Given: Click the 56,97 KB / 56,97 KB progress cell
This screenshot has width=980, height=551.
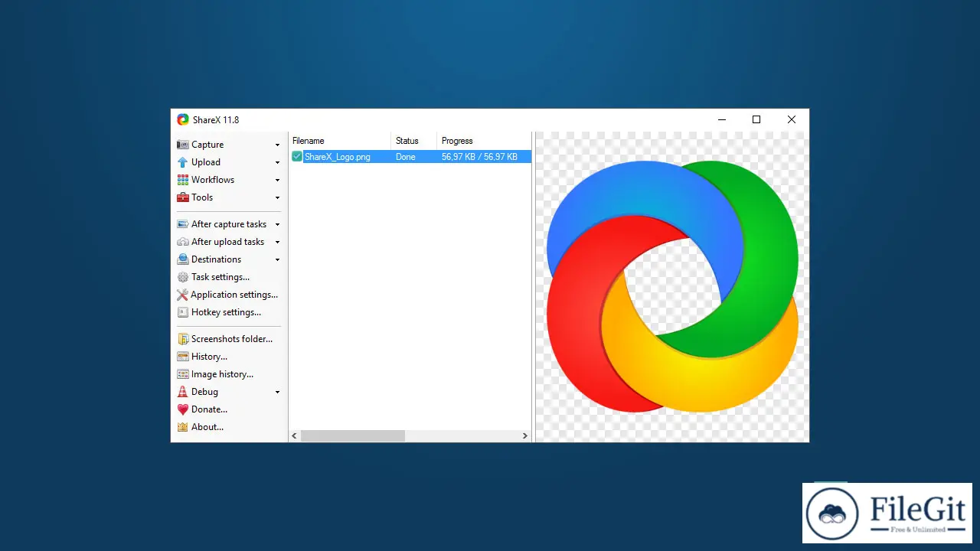Looking at the screenshot, I should coord(479,156).
